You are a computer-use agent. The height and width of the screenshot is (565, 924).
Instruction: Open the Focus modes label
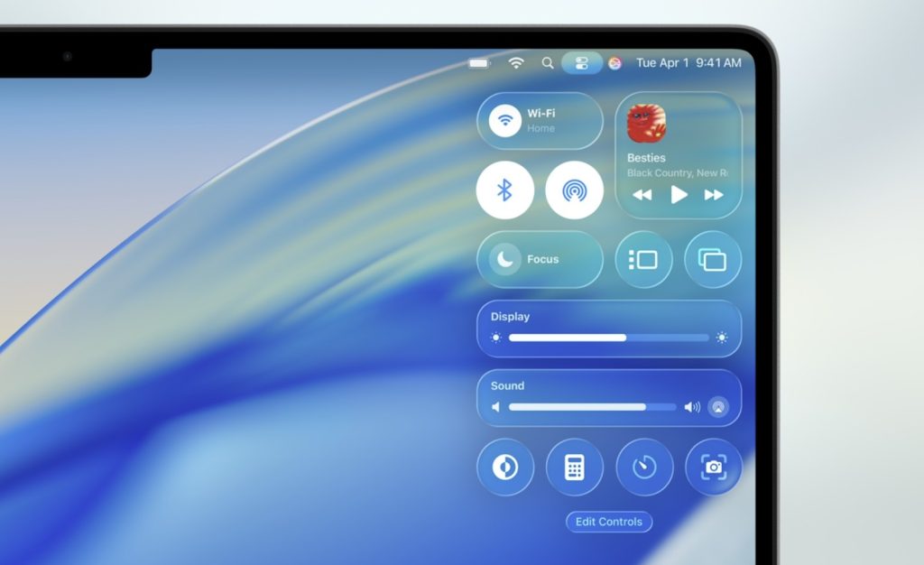click(542, 259)
